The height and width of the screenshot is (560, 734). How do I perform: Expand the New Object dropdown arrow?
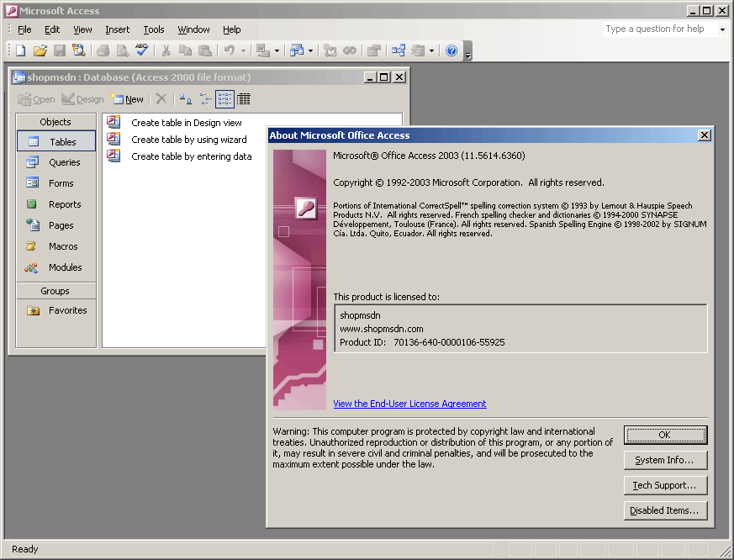click(x=432, y=50)
